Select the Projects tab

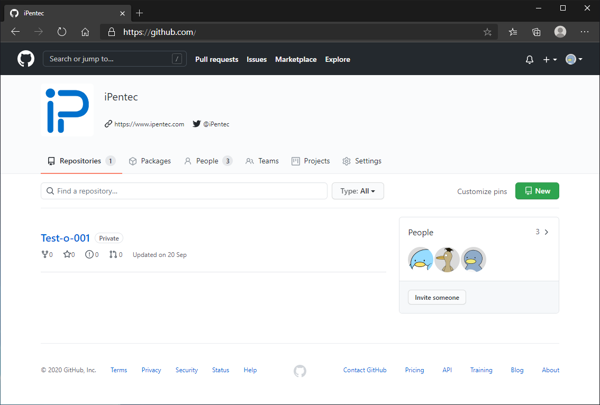coord(310,161)
